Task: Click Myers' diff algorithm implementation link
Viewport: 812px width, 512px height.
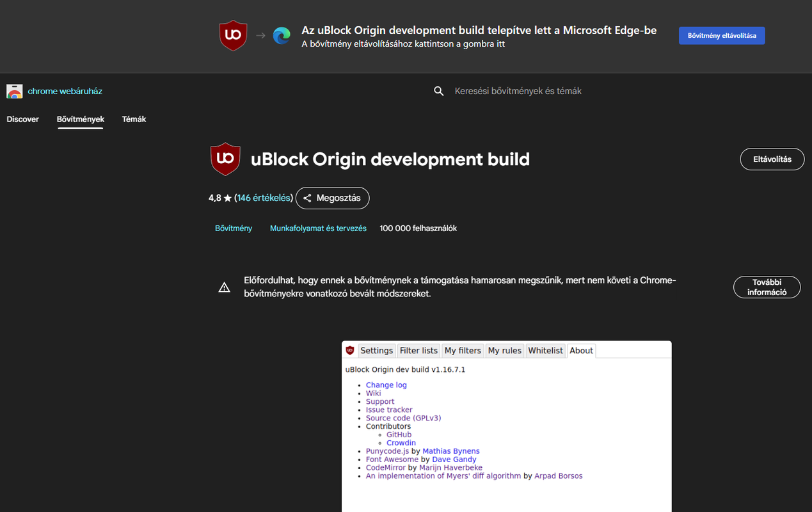Action: pyautogui.click(x=443, y=476)
